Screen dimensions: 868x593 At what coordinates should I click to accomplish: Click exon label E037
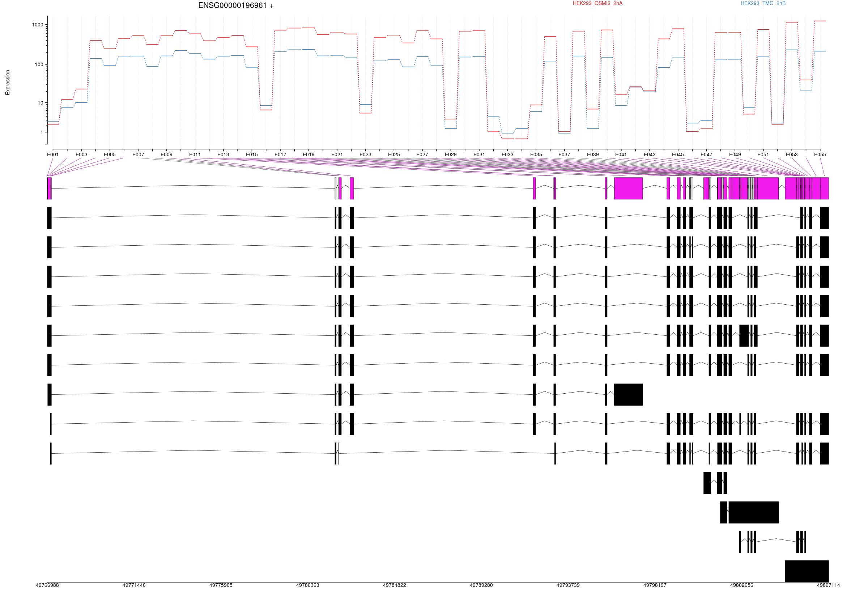564,154
